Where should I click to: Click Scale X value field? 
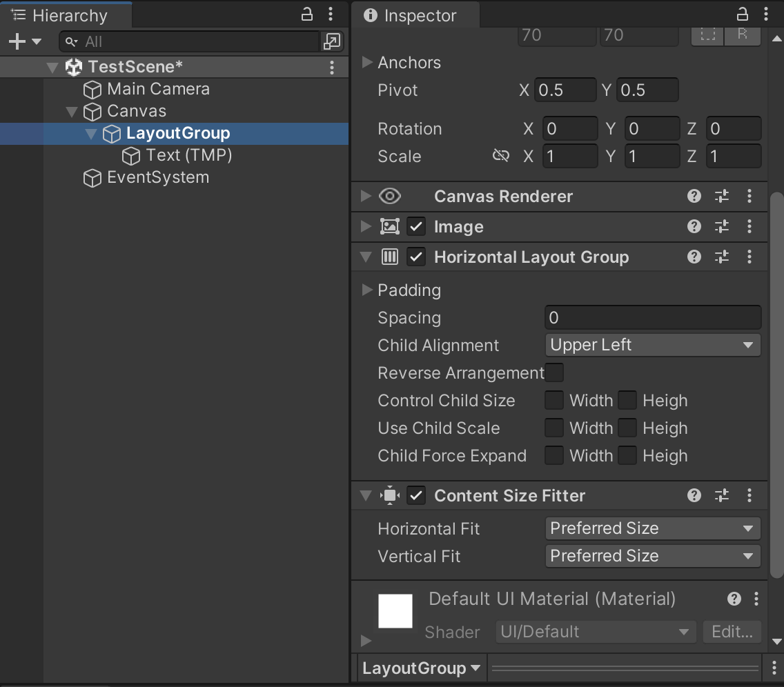(x=570, y=157)
